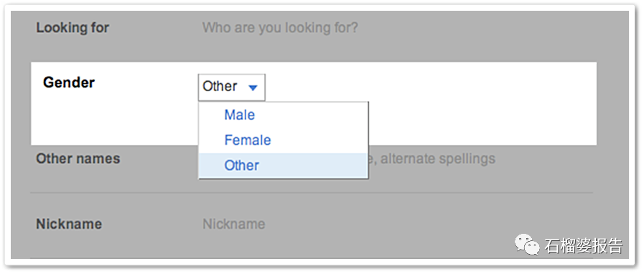The image size is (644, 274).
Task: Click the Looking for row label
Action: [73, 28]
